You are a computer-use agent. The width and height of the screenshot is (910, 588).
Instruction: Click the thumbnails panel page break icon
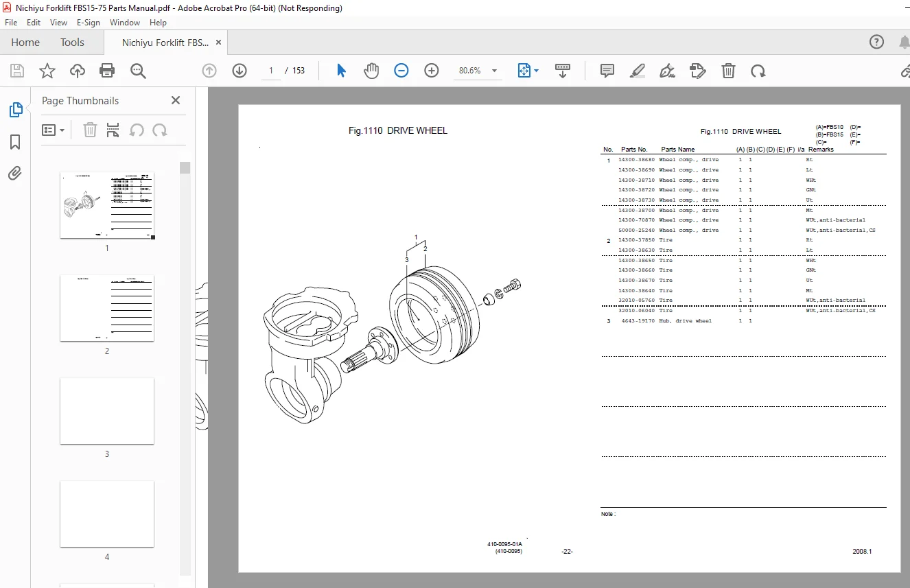click(x=113, y=130)
